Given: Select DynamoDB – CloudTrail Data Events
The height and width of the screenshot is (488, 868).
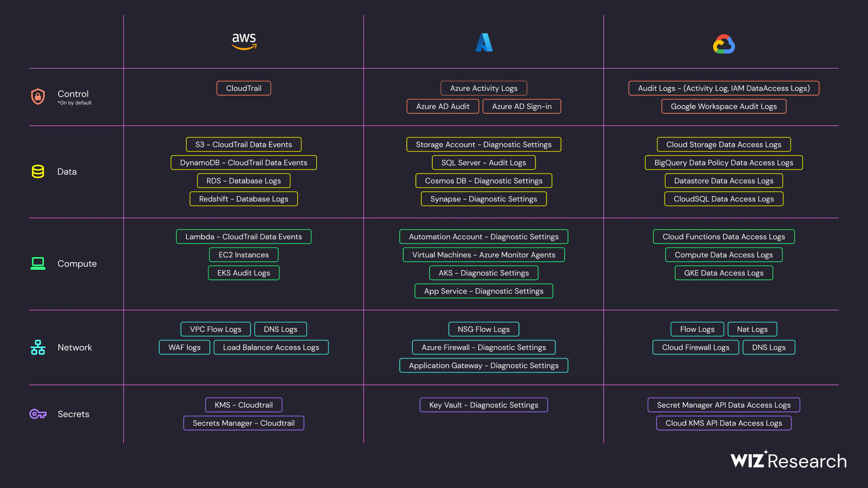Looking at the screenshot, I should (244, 163).
